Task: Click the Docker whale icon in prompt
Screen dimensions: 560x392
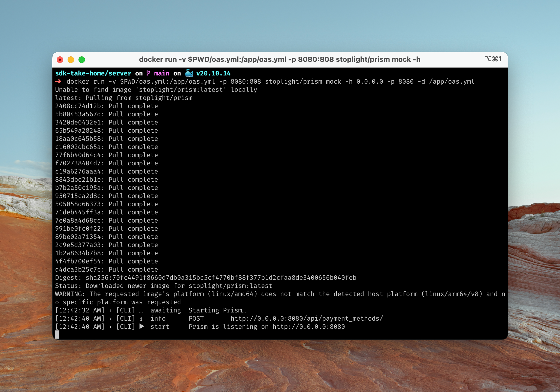Action: pos(189,73)
